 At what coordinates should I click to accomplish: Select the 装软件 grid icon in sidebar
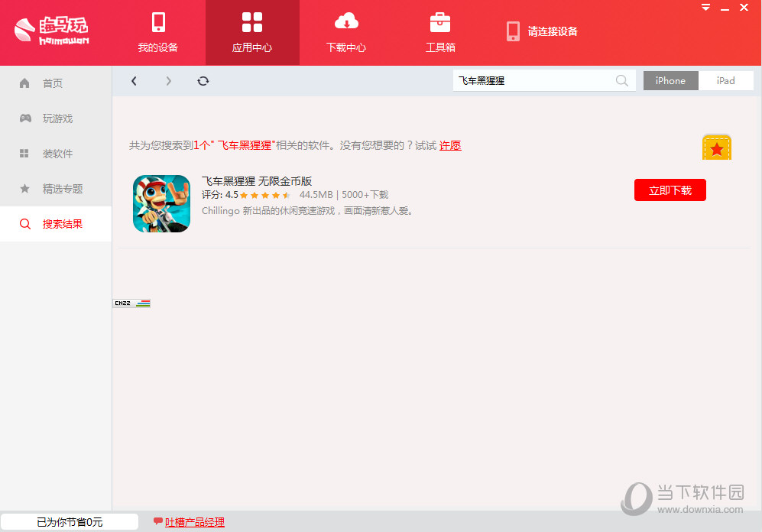(x=25, y=154)
